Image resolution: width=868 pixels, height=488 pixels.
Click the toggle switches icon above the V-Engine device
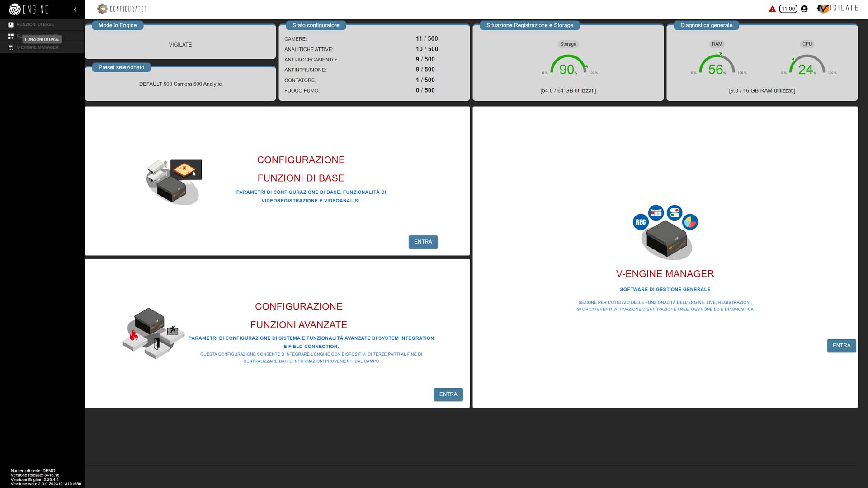coord(675,212)
